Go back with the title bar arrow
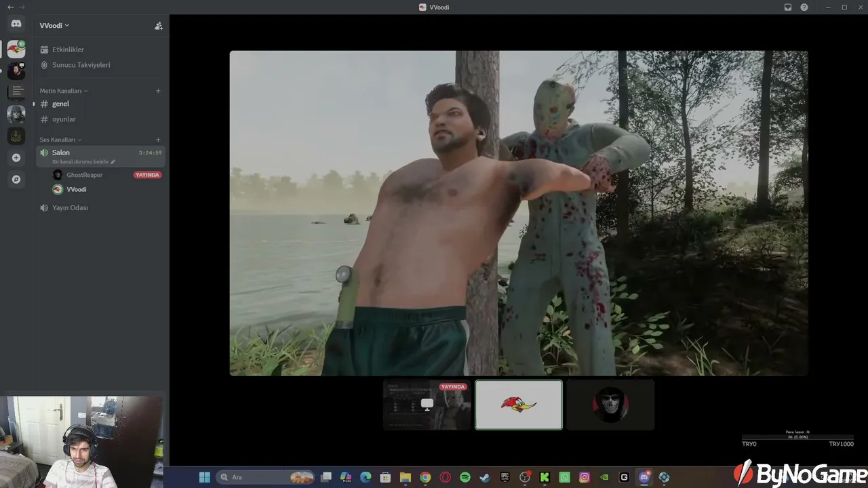 point(10,7)
